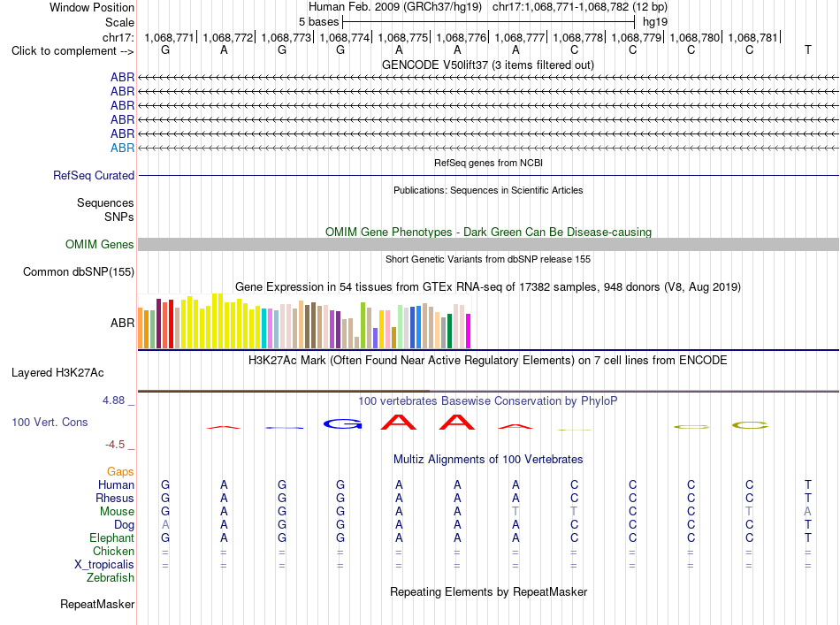Select the Human species label
The image size is (840, 625).
tap(116, 484)
